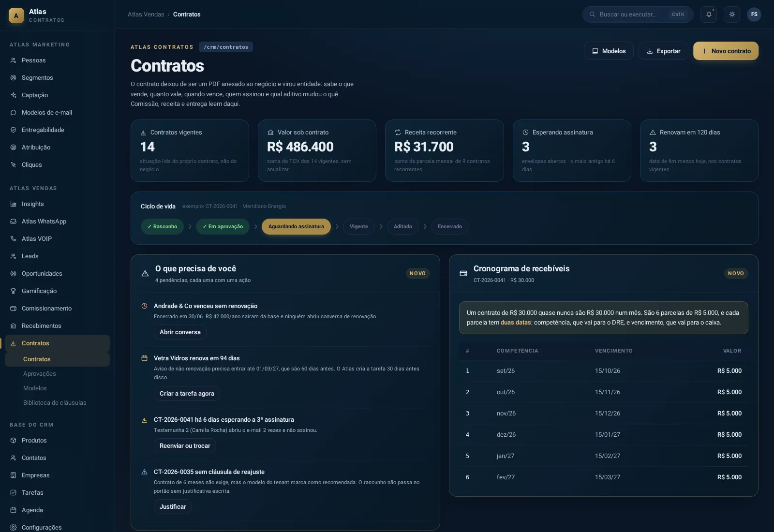774x532 pixels.
Task: Click the Pessoas sidebar icon
Action: coord(14,60)
